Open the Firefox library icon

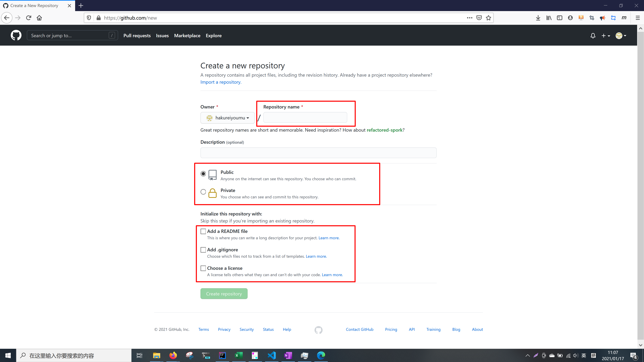pyautogui.click(x=549, y=18)
